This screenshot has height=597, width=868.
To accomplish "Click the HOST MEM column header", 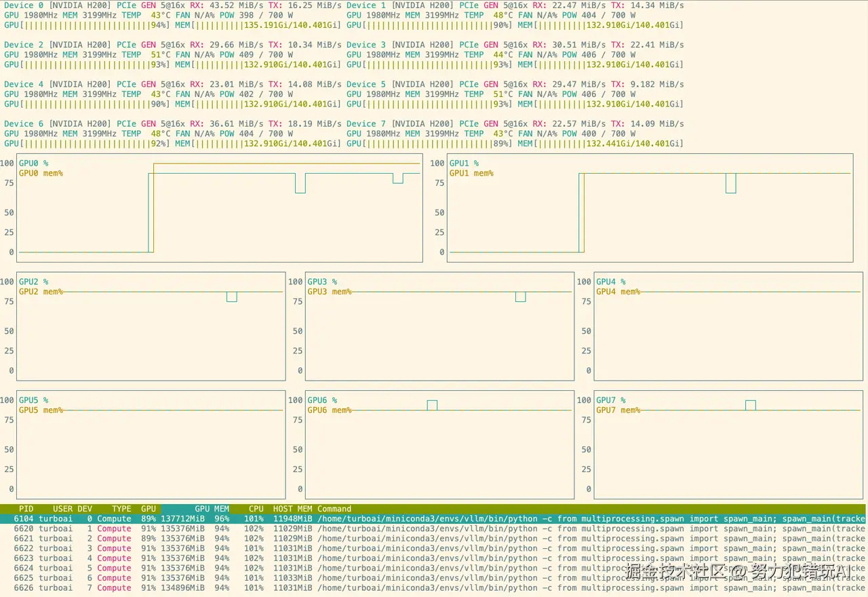I will click(292, 509).
